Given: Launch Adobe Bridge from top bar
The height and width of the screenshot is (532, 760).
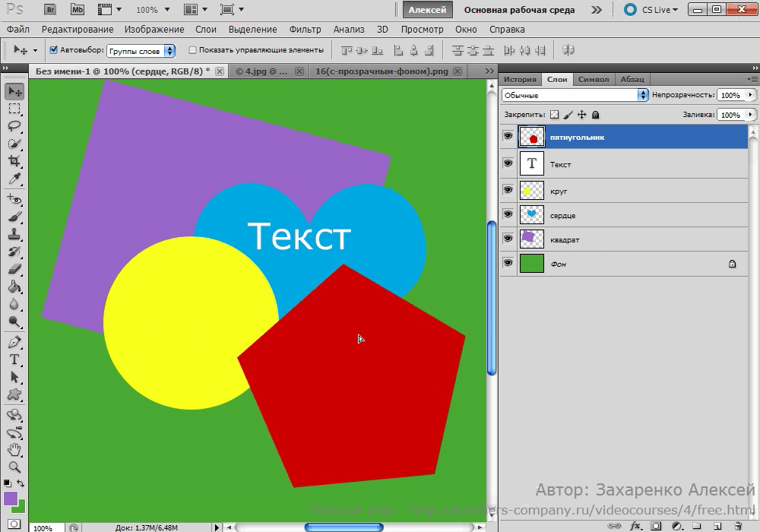Looking at the screenshot, I should [49, 9].
